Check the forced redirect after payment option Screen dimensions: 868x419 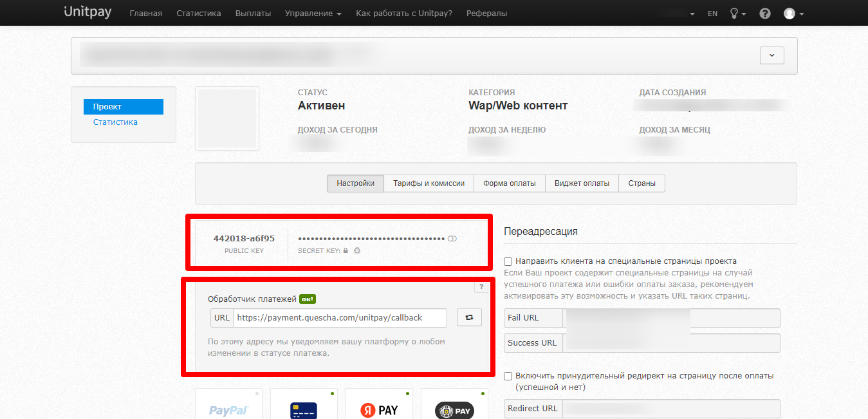pos(508,376)
